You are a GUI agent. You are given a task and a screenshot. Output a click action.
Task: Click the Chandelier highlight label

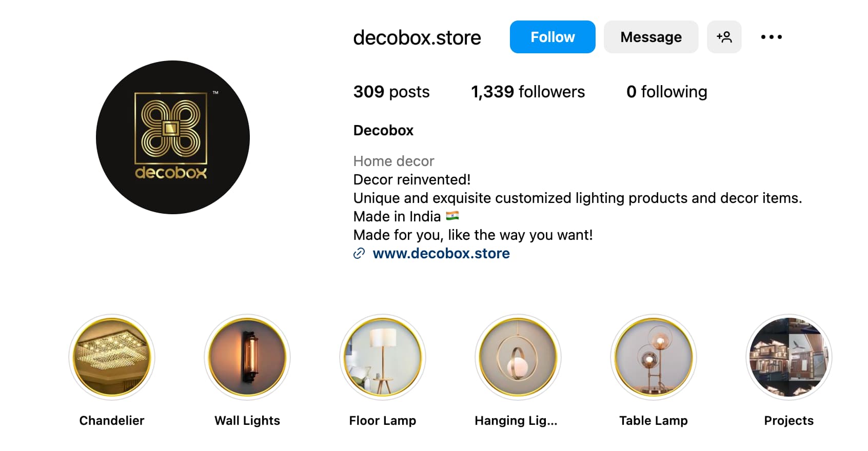pyautogui.click(x=112, y=421)
